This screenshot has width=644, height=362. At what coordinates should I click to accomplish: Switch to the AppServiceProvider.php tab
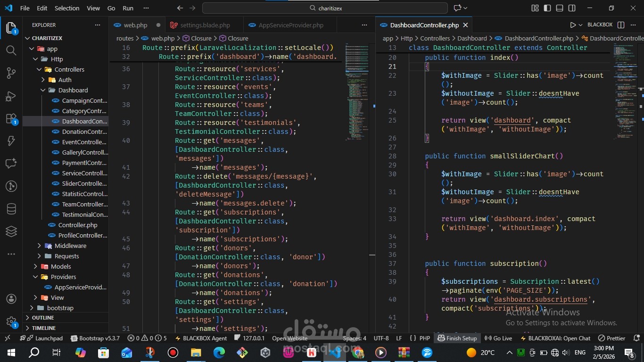click(x=291, y=25)
